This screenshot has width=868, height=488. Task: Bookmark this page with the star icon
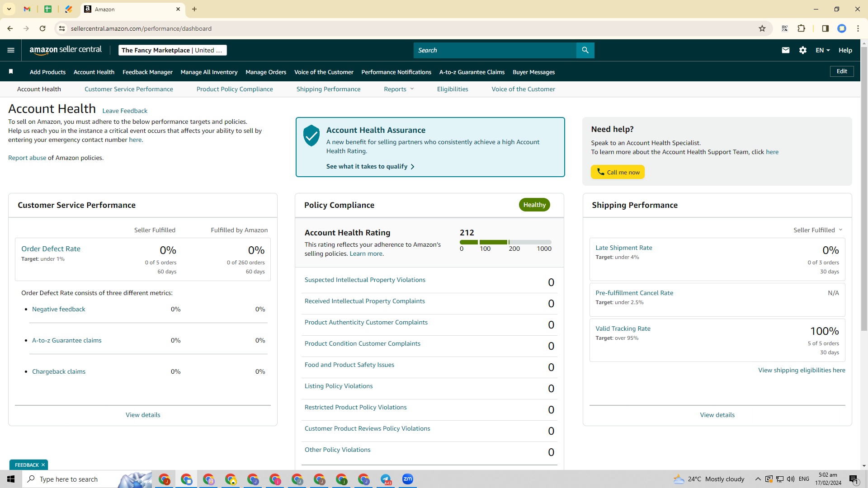click(x=762, y=28)
